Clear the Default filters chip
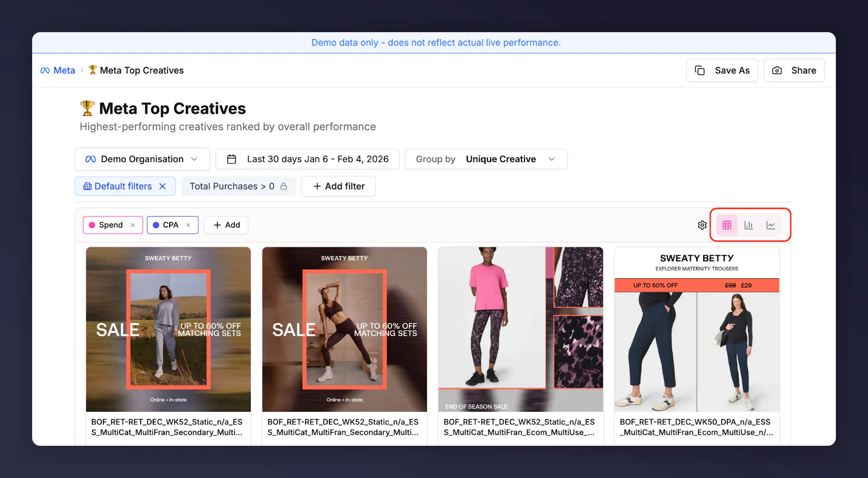Screen dimensions: 868x478 coord(163,186)
